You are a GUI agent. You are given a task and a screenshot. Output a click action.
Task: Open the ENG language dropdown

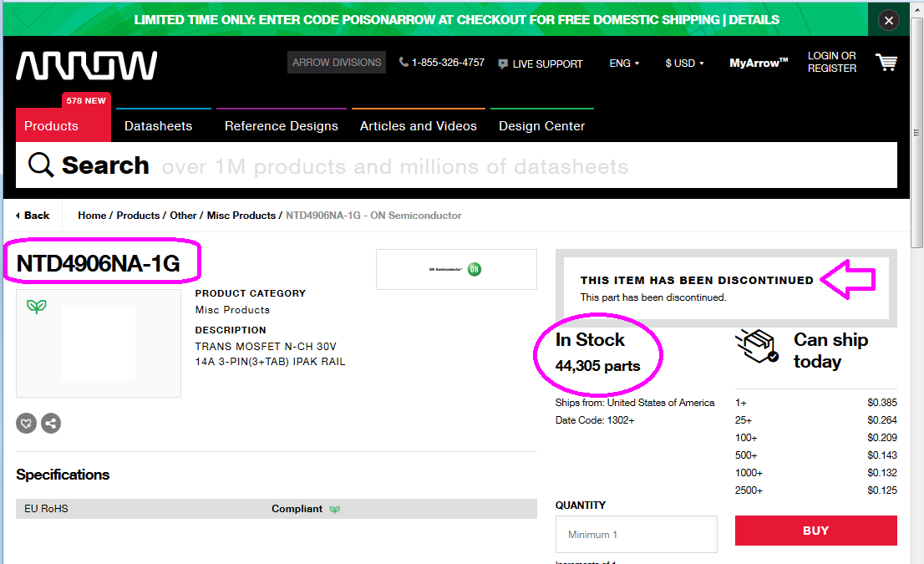pyautogui.click(x=624, y=63)
